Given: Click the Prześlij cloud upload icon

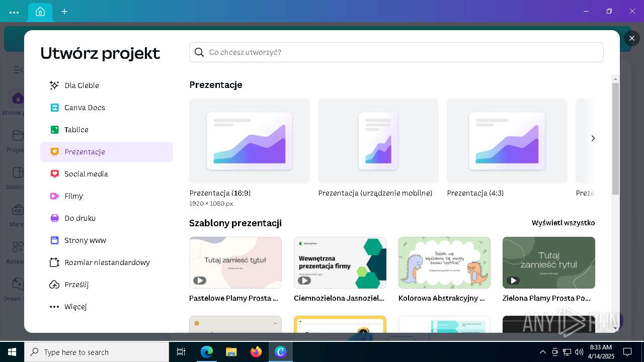Looking at the screenshot, I should click(54, 285).
